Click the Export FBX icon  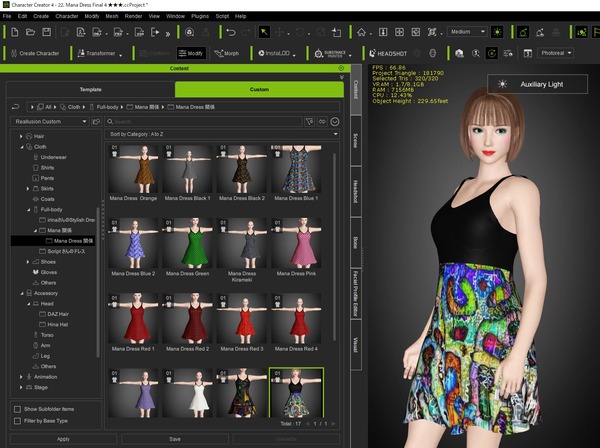(x=118, y=33)
